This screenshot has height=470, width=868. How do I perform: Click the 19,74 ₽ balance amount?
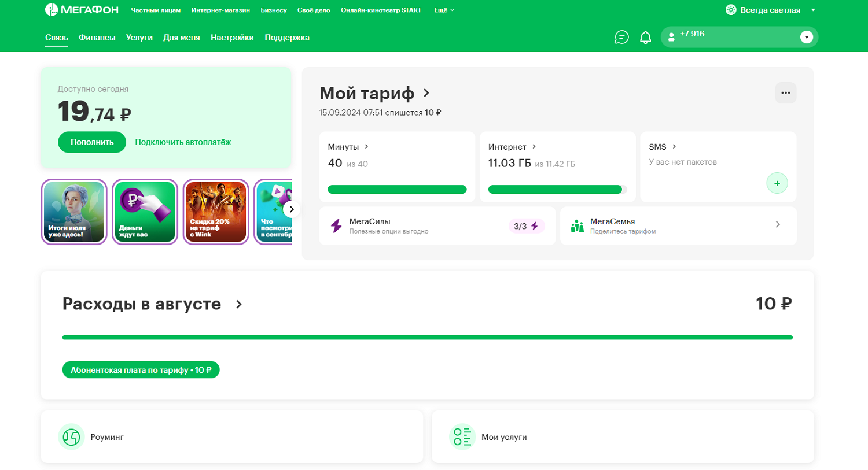pos(94,111)
